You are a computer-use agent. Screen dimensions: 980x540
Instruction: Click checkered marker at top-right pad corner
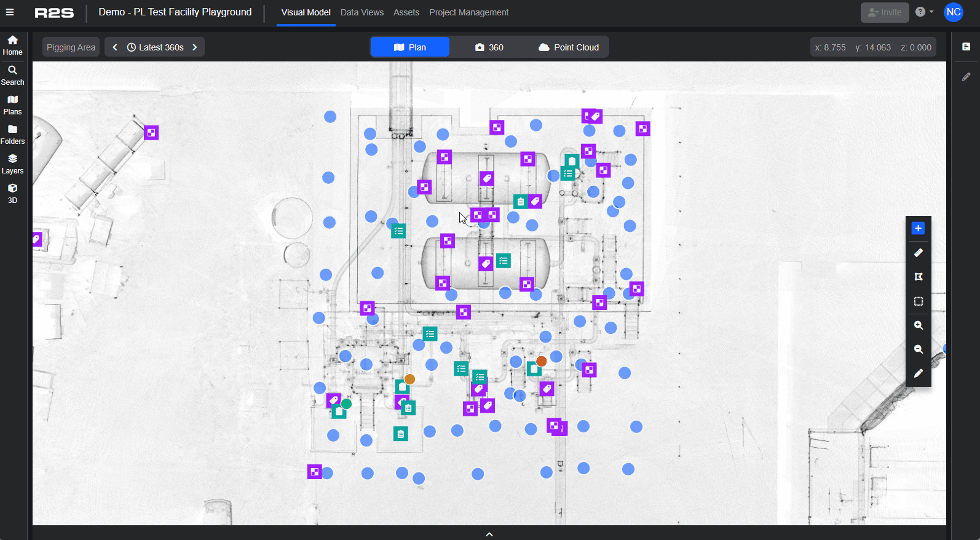[x=643, y=129]
